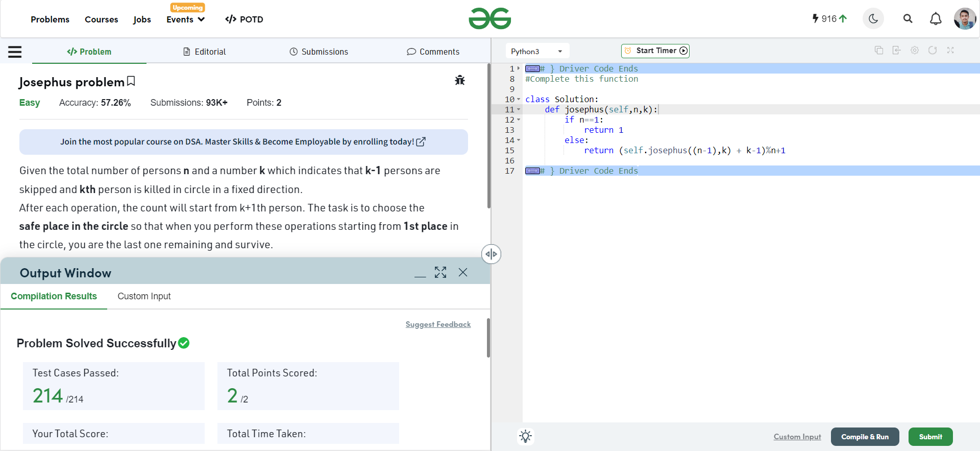Click the Accuracy: 57.26% text
This screenshot has height=451, width=980.
(95, 103)
